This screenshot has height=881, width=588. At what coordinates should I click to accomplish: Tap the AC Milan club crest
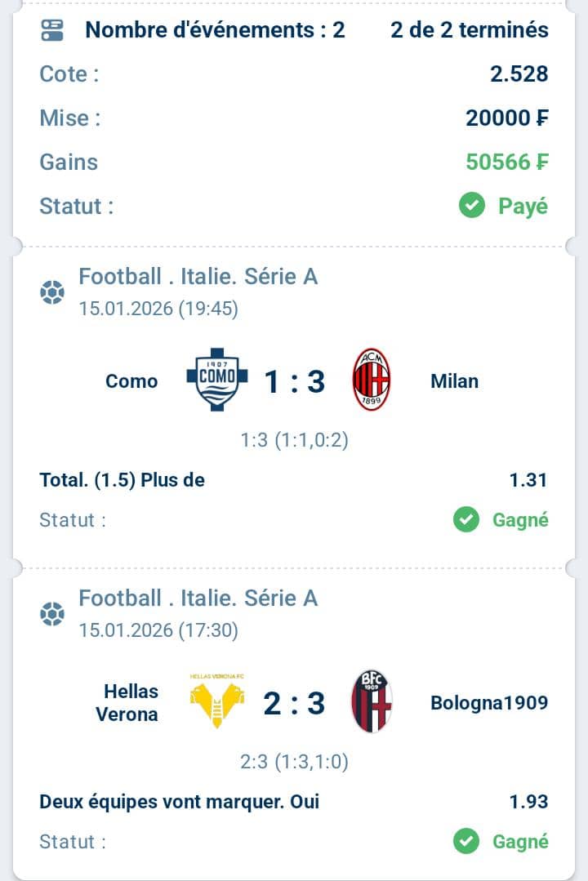(371, 380)
